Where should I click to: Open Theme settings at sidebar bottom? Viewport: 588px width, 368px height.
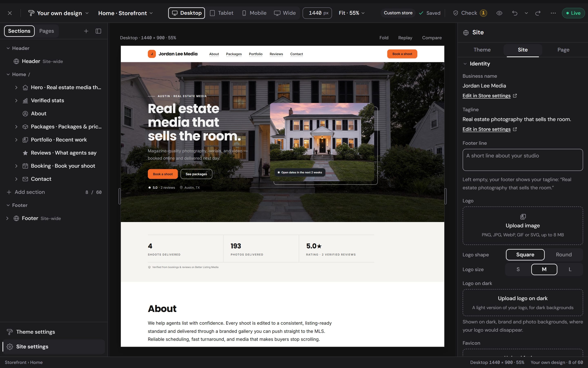(54, 332)
